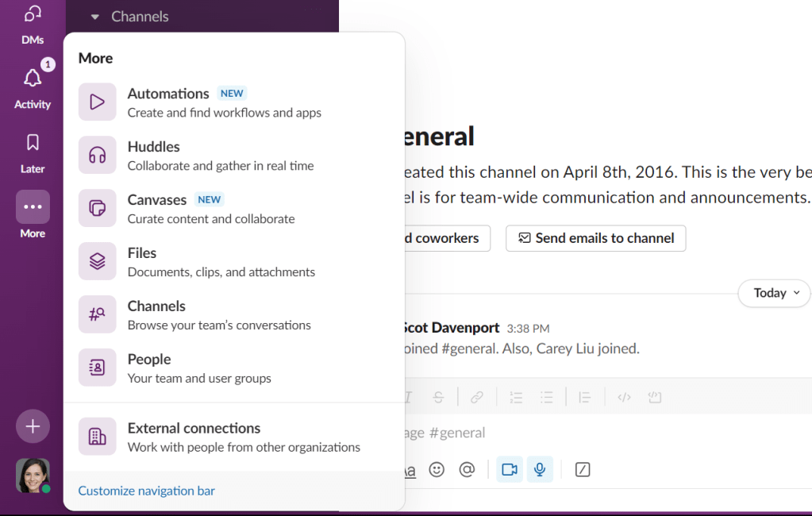Click the NEW badge beside Canvases
Screen dimensions: 812x516
[x=210, y=199]
